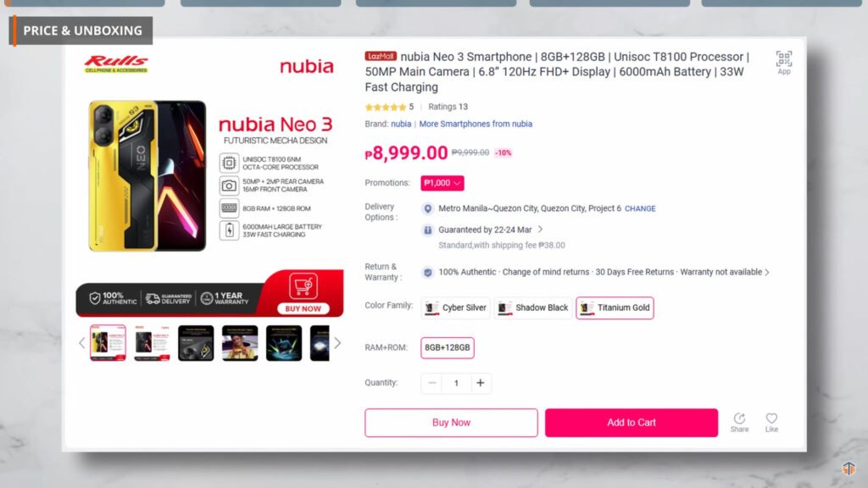Click the Add to Cart button
868x488 pixels.
pos(631,423)
